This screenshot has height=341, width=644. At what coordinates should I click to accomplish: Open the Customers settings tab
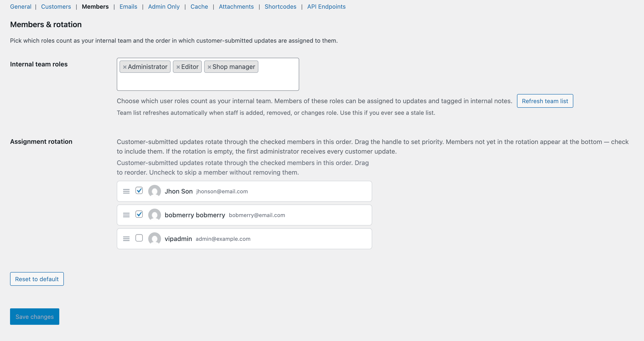(56, 6)
